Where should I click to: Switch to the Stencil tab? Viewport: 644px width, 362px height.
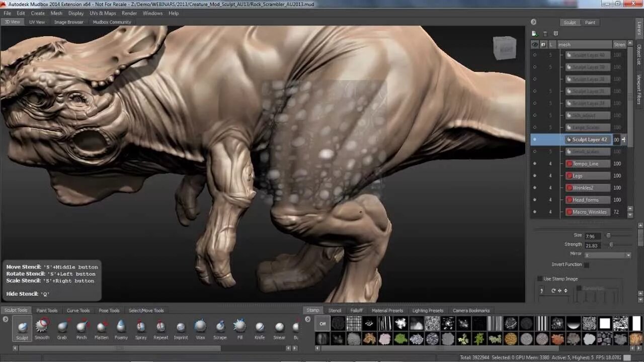point(335,310)
